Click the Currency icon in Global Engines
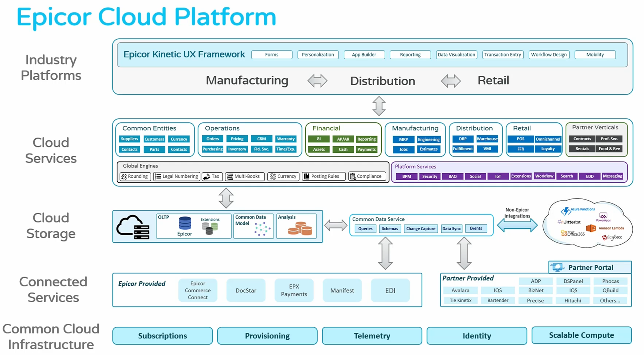The height and width of the screenshot is (355, 644). pyautogui.click(x=272, y=176)
